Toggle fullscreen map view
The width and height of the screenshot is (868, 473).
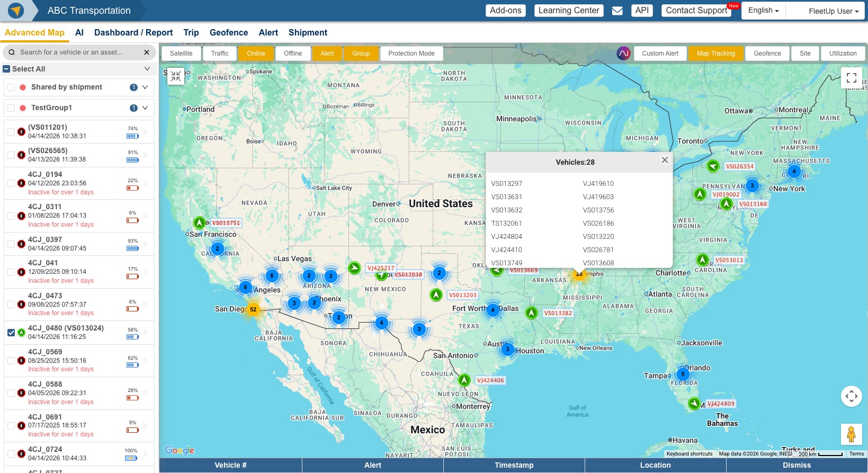pyautogui.click(x=852, y=78)
